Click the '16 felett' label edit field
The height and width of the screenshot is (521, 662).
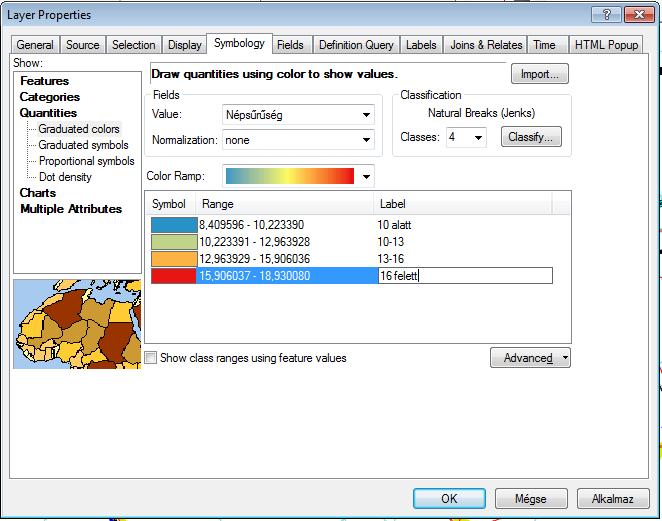coord(465,276)
